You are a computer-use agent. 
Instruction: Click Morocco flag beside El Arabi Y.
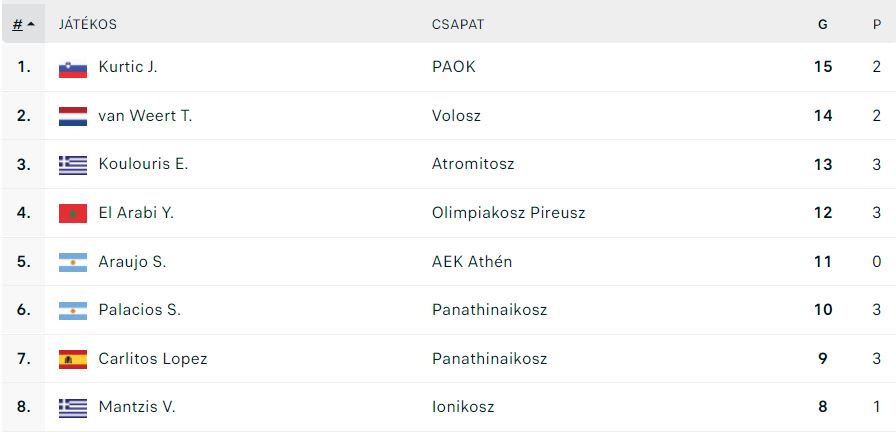coord(73,213)
